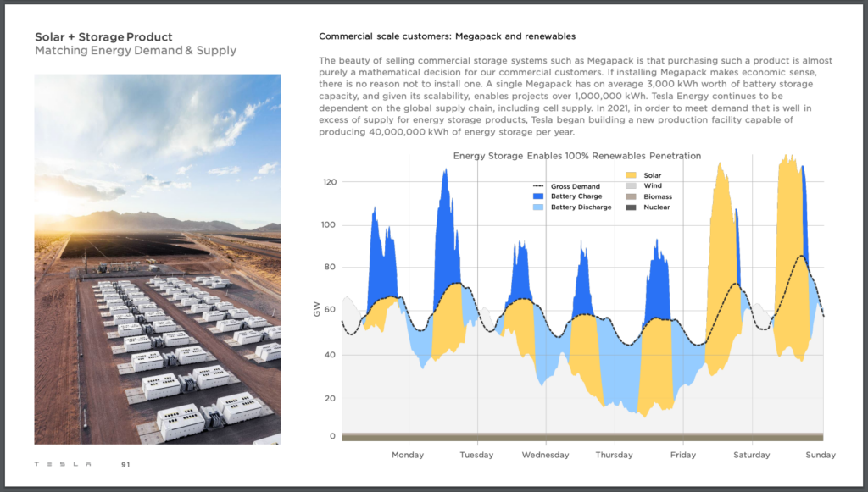The height and width of the screenshot is (492, 868).
Task: Click the 120 y-axis value
Action: pos(330,182)
